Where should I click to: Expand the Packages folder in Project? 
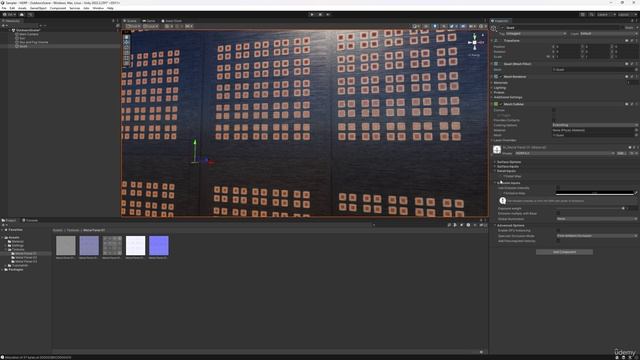pos(2,270)
